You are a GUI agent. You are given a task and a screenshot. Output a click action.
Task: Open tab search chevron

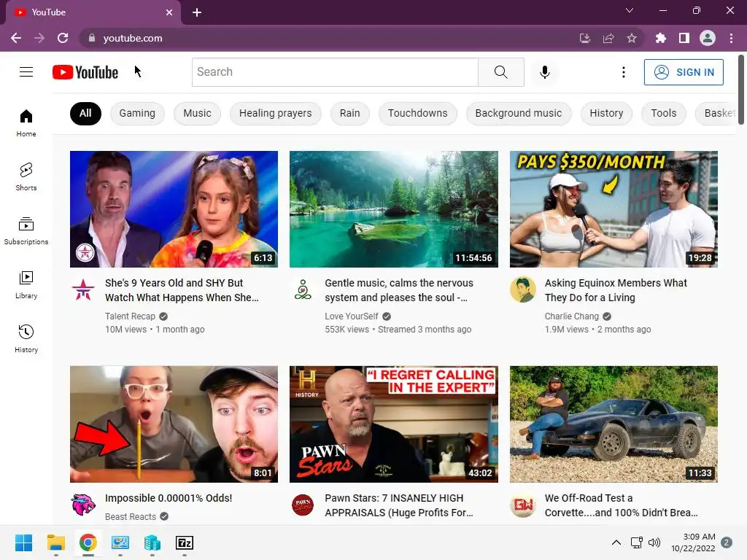point(630,10)
